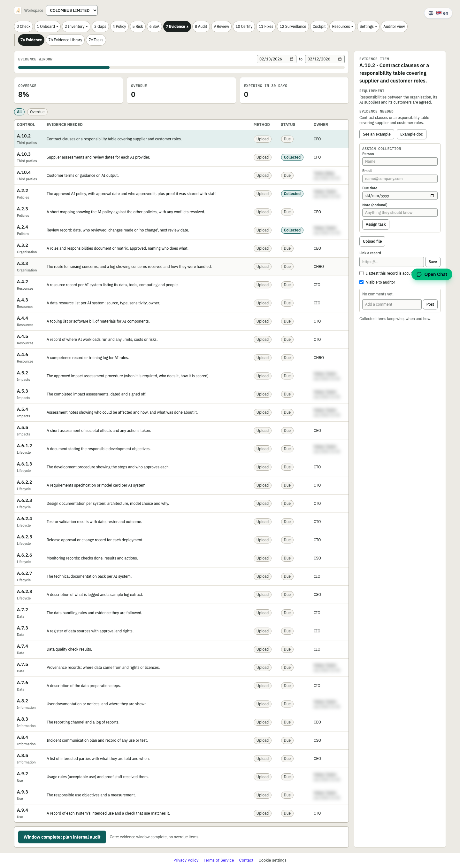Open calendar picker for start date

click(292, 59)
